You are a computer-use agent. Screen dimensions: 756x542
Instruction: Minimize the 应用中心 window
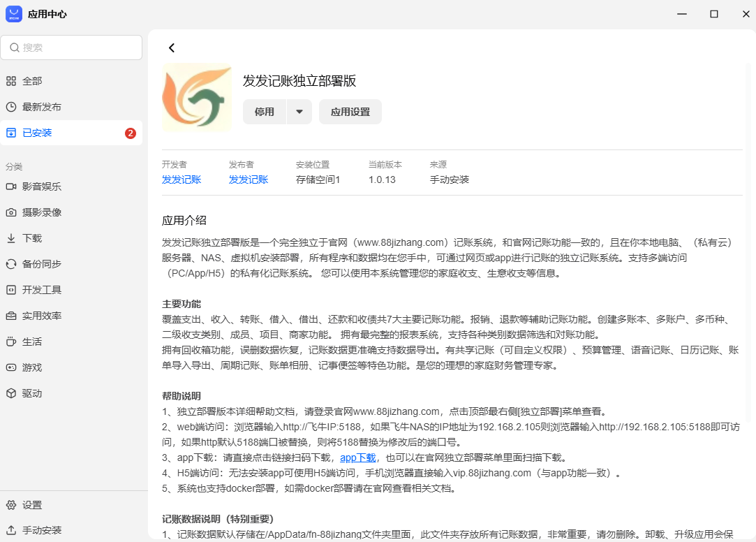(682, 14)
